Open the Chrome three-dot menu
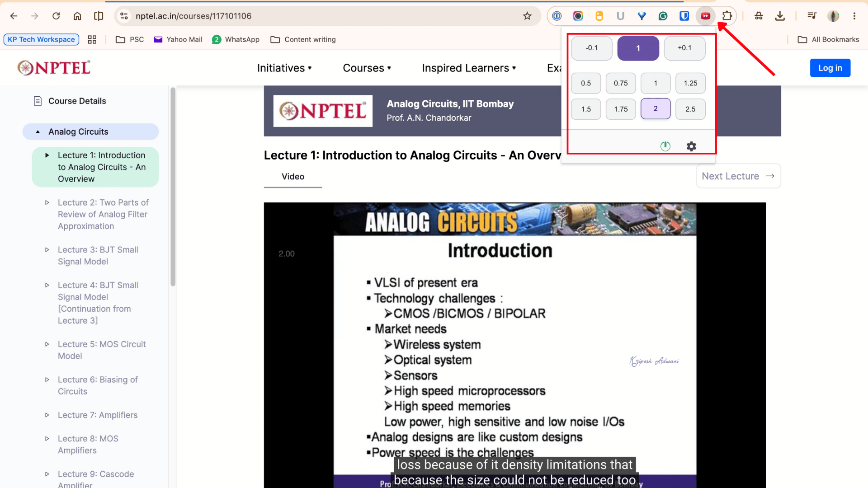This screenshot has height=488, width=868. (854, 16)
